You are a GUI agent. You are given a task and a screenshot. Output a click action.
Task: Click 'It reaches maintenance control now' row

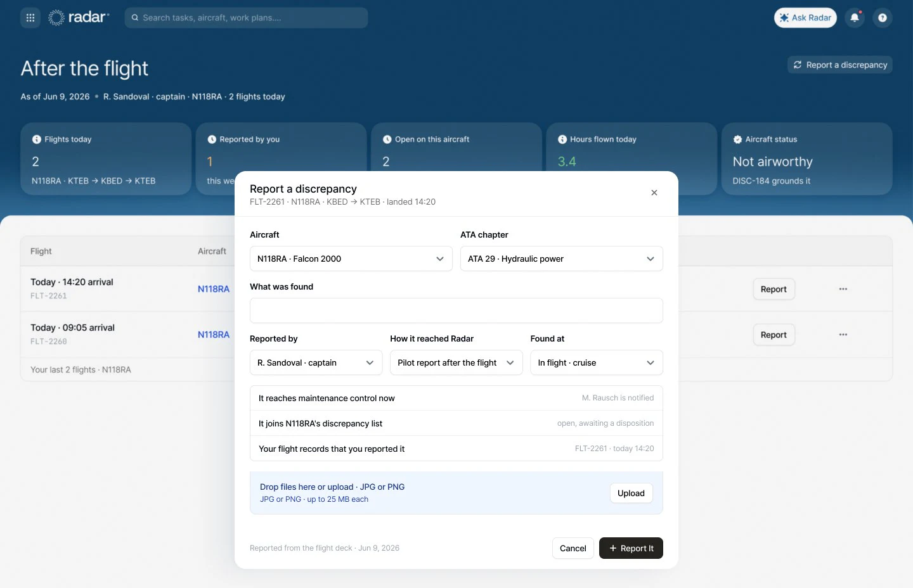tap(456, 398)
